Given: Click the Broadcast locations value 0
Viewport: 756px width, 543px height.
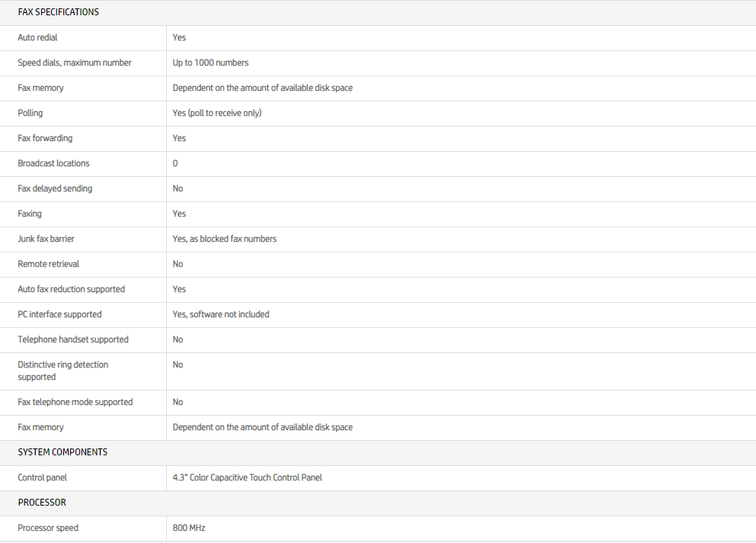Looking at the screenshot, I should coord(175,163).
